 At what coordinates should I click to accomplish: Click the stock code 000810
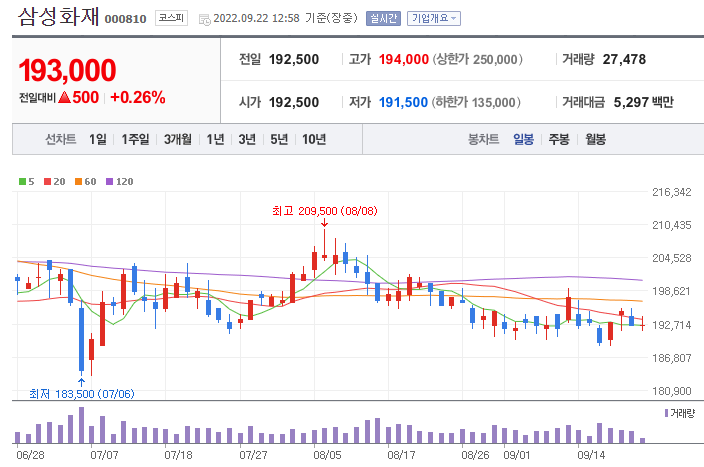[x=126, y=19]
